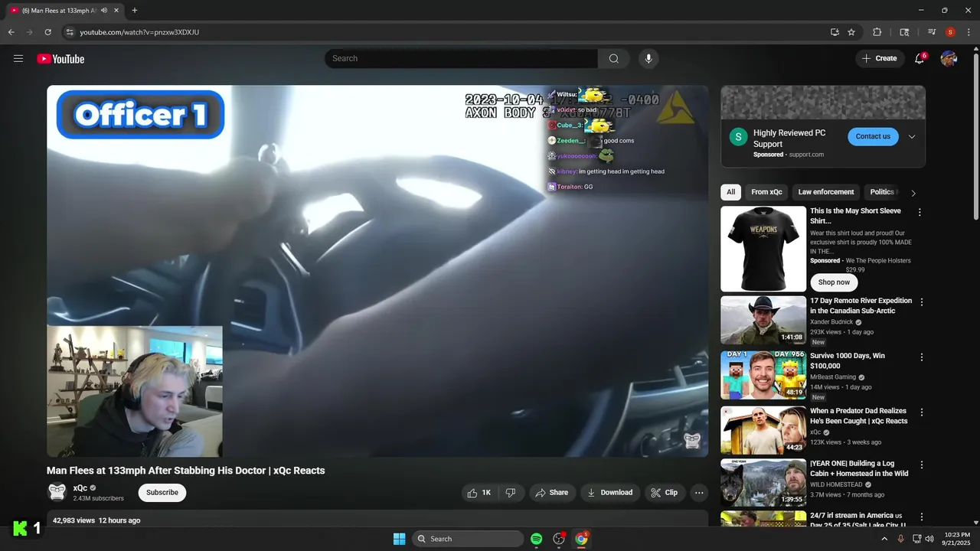Show hidden system tray icons
This screenshot has height=551, width=980.
(884, 539)
